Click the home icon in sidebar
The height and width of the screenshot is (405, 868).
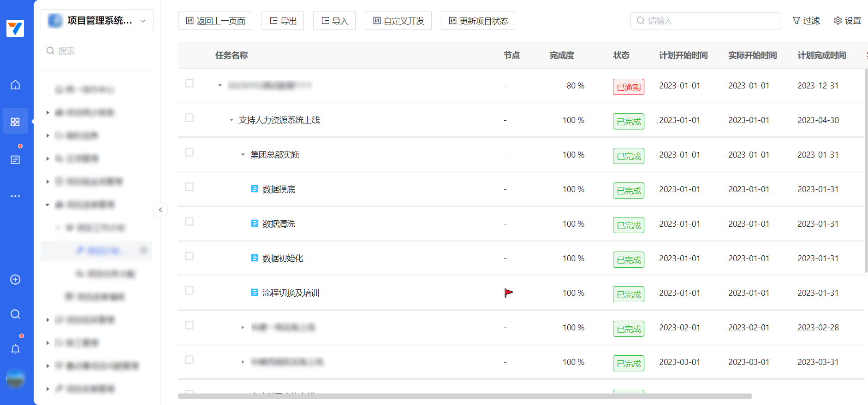point(15,85)
